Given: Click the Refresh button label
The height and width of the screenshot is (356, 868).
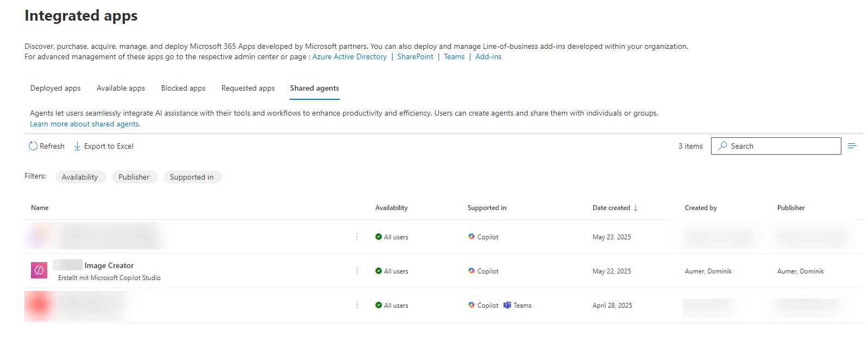Looking at the screenshot, I should coord(52,146).
